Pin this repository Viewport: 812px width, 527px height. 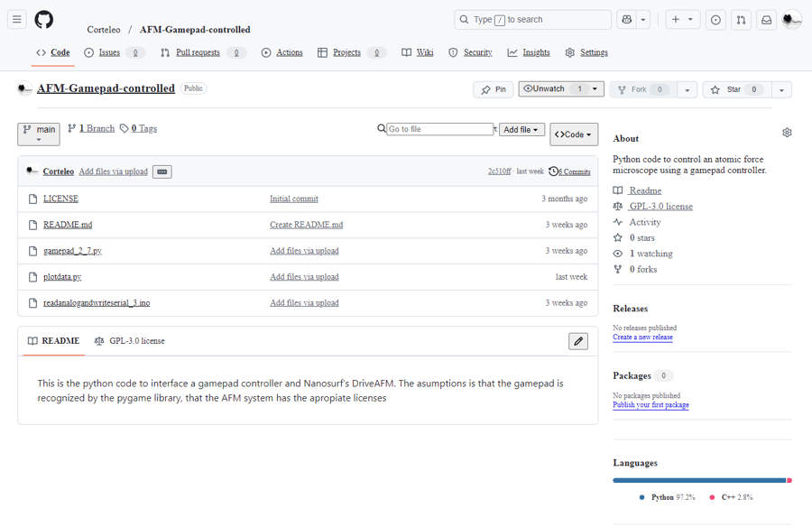[x=493, y=89]
